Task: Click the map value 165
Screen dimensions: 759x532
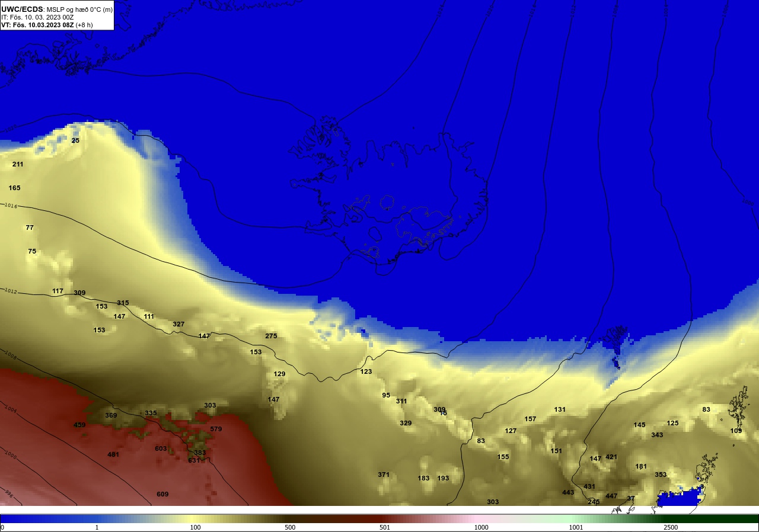Action: pos(14,188)
